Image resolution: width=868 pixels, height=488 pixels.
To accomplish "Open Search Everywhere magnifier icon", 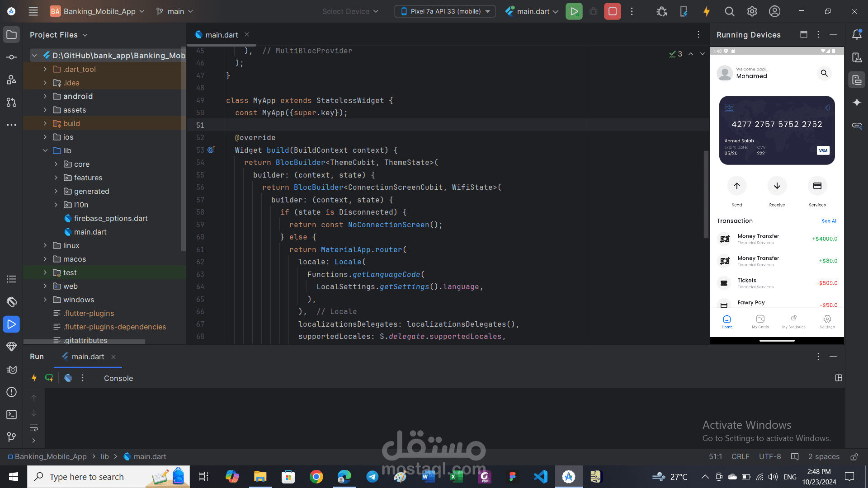I will pyautogui.click(x=729, y=11).
